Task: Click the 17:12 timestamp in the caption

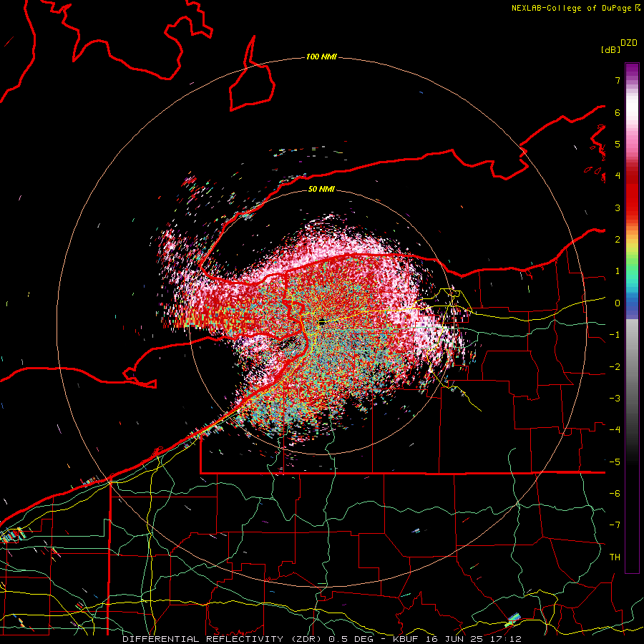Action: [507, 639]
